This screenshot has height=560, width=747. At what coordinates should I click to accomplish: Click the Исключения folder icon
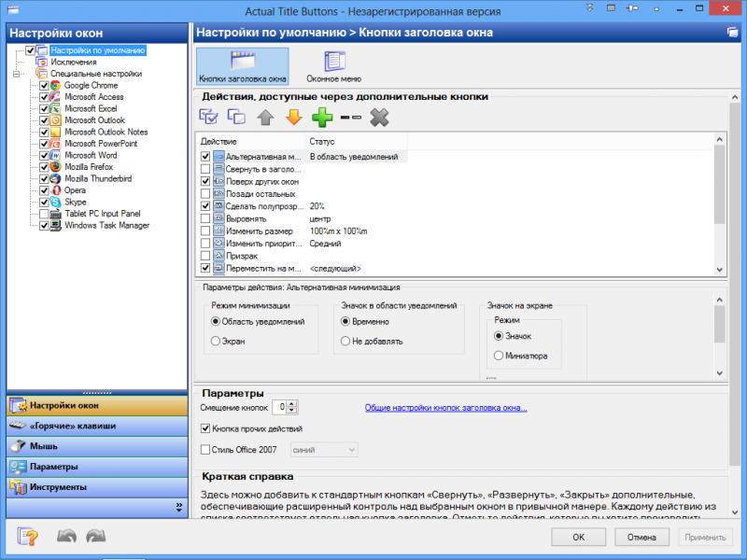pyautogui.click(x=42, y=62)
